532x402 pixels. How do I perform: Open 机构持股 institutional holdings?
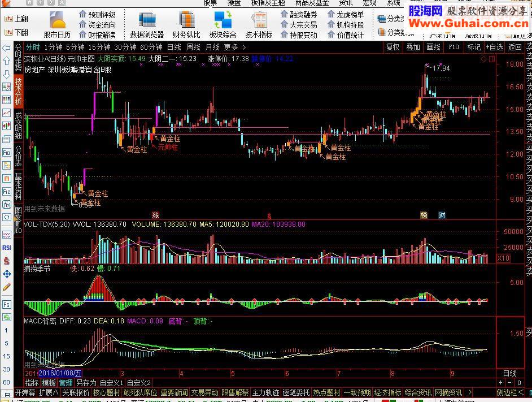(x=346, y=25)
